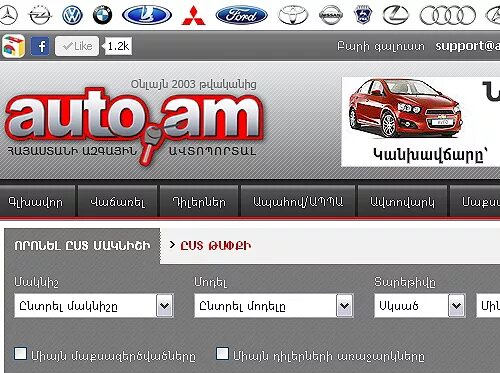
Task: Select the Opel brand logo
Action: coord(40,15)
